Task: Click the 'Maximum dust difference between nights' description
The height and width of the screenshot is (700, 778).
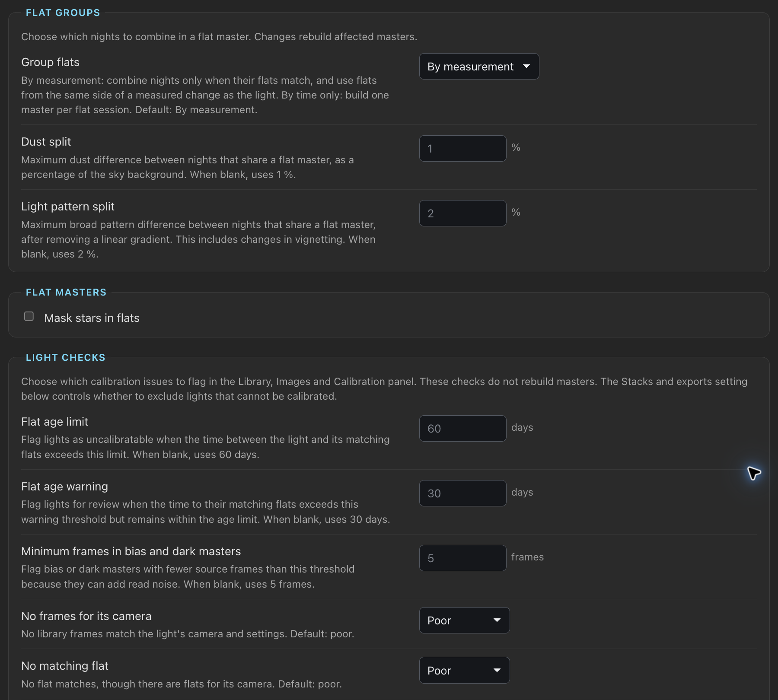Action: pos(188,167)
